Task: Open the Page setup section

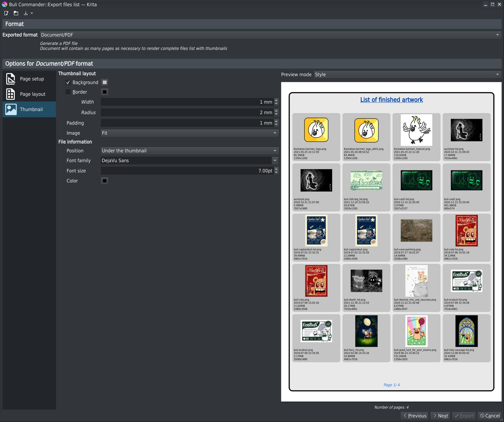Action: [29, 79]
